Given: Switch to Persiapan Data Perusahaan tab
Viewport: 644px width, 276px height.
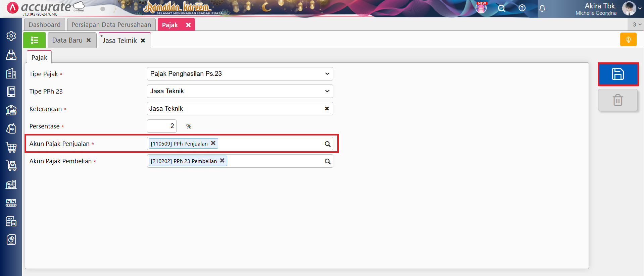Looking at the screenshot, I should [x=111, y=25].
